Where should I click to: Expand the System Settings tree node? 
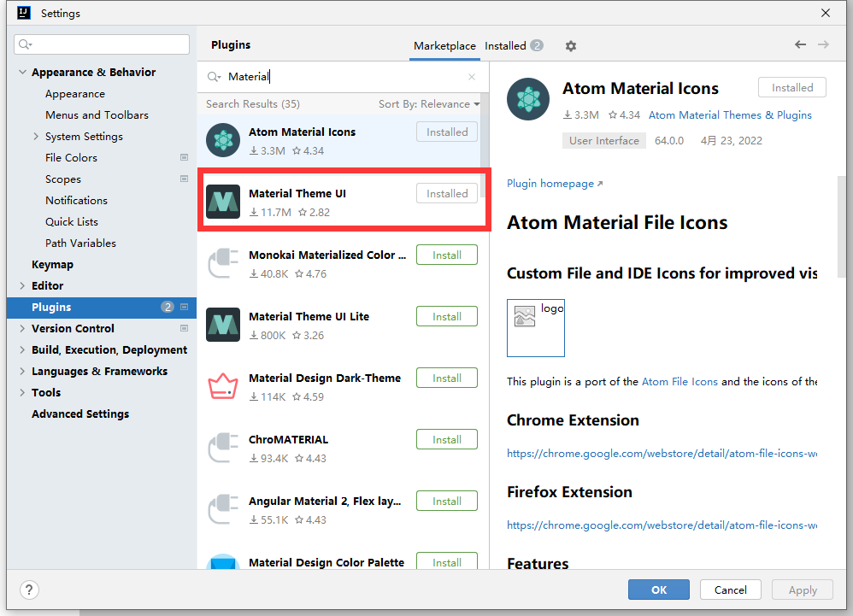pyautogui.click(x=36, y=137)
